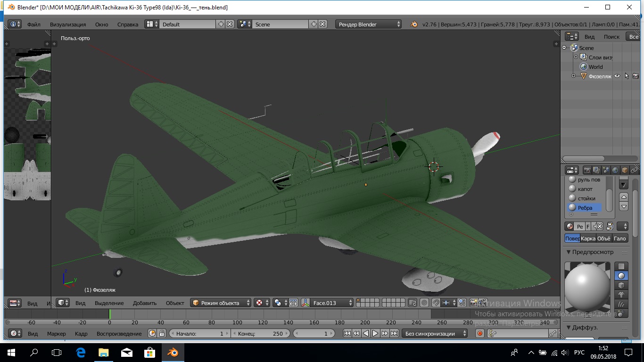Click the red record auto-keyframe button
This screenshot has width=644, height=362.
click(x=480, y=333)
